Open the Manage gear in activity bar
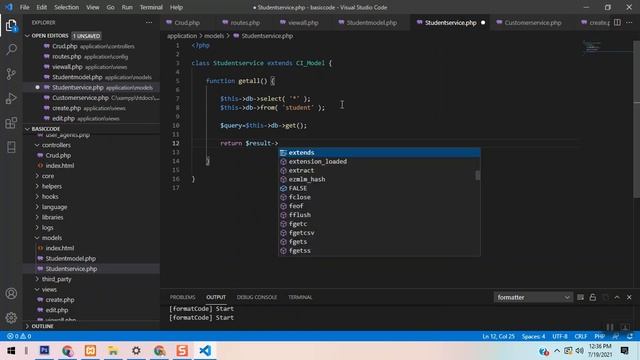Image resolution: width=640 pixels, height=360 pixels. tap(11, 318)
